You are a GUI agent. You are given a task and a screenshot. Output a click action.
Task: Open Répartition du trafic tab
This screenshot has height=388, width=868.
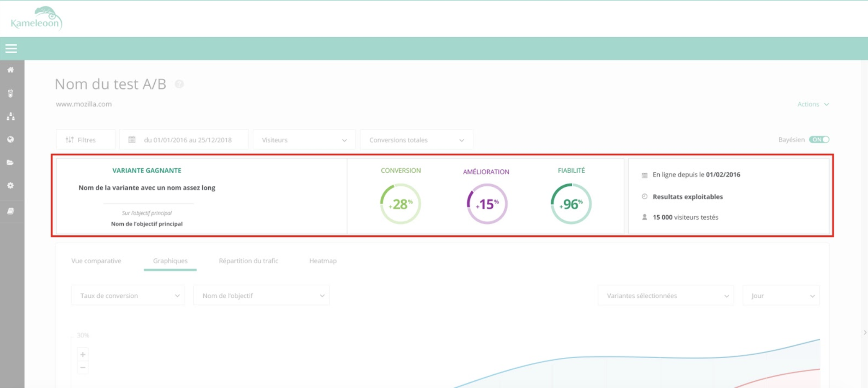click(x=249, y=260)
